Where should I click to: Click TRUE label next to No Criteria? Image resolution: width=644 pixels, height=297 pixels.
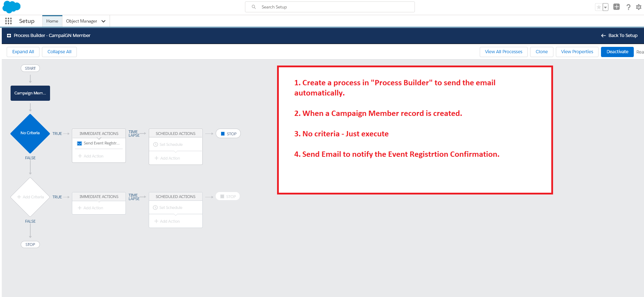(57, 134)
